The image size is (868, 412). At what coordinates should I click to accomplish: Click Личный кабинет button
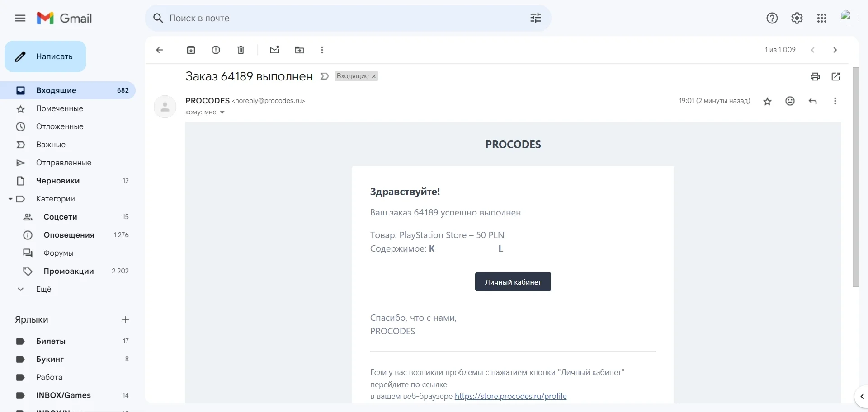(513, 282)
